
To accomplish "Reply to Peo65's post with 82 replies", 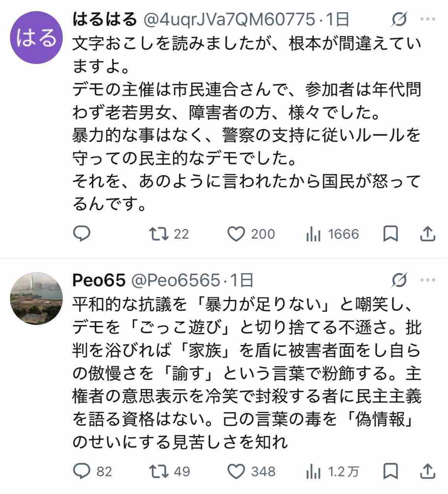I will [x=93, y=471].
